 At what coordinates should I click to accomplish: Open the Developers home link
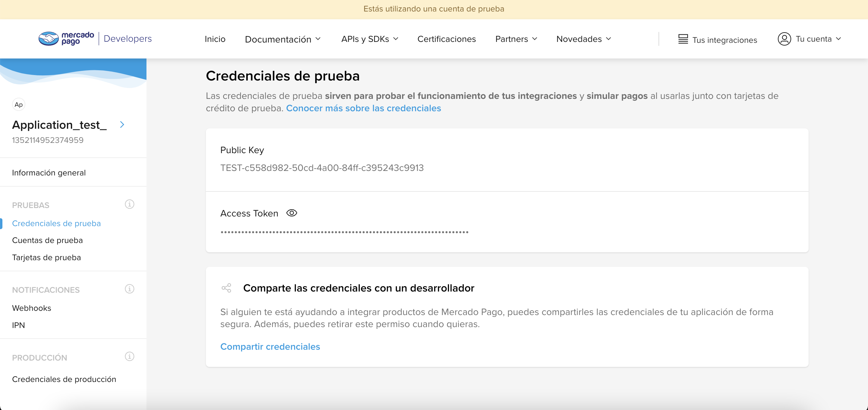(128, 39)
